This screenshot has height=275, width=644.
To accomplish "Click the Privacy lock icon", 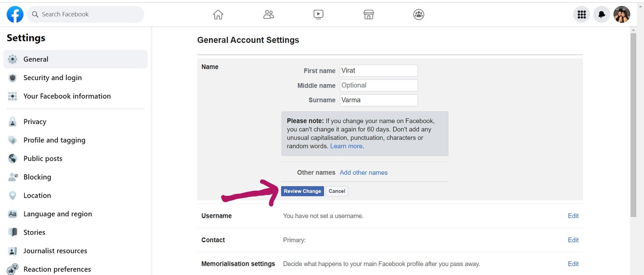I will (x=12, y=122).
